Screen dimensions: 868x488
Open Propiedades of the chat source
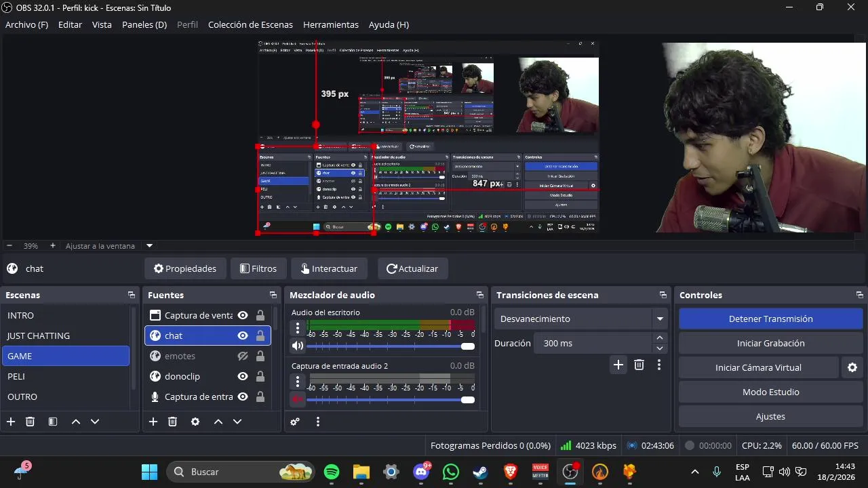click(x=185, y=268)
